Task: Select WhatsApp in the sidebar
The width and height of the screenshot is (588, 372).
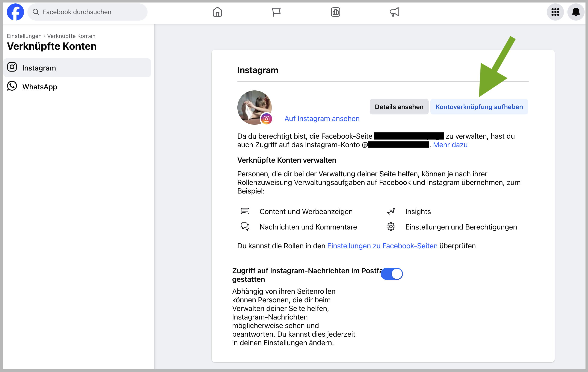Action: (x=77, y=87)
